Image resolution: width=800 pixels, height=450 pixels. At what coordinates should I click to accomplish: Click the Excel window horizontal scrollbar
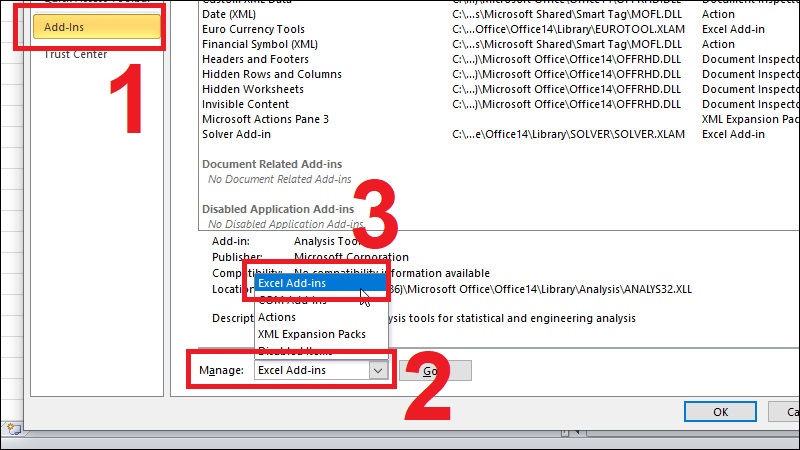692,433
